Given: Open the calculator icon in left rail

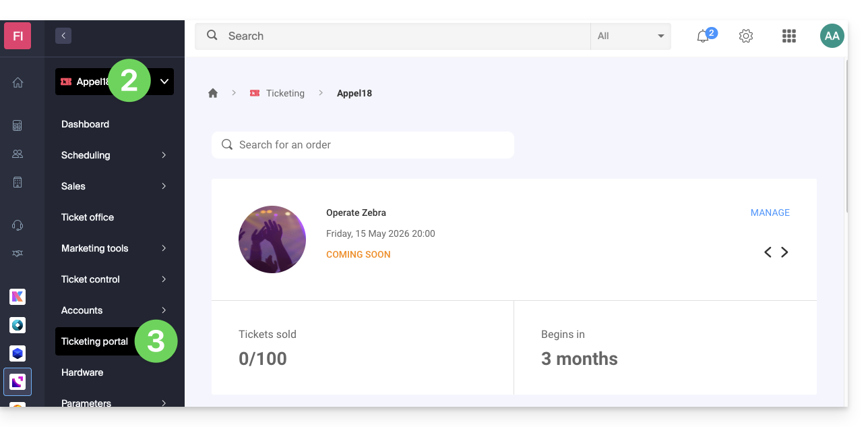Looking at the screenshot, I should point(18,125).
